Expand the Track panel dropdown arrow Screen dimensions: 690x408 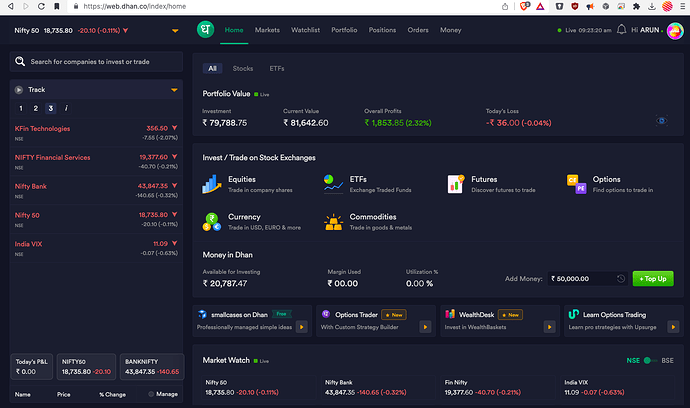click(x=174, y=90)
